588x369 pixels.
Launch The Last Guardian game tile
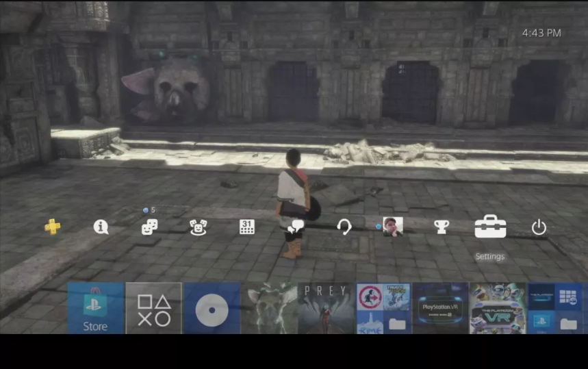pos(270,308)
